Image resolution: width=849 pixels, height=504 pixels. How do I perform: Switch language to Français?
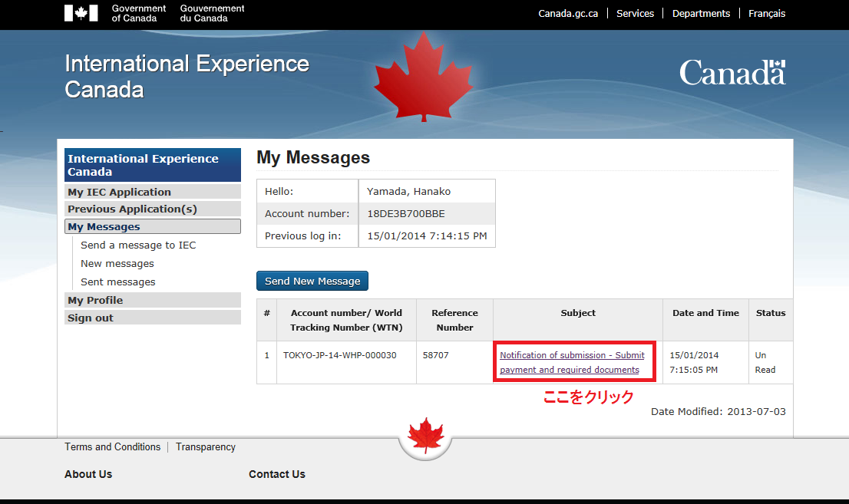point(767,14)
